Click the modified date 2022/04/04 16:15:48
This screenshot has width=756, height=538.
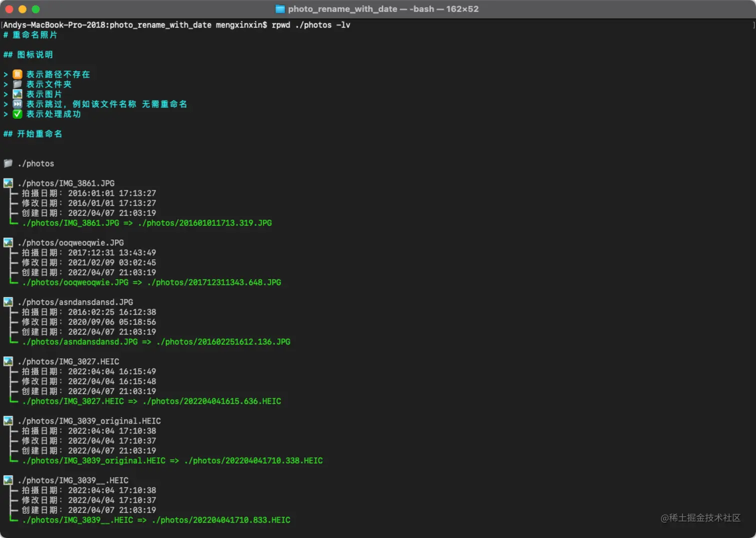click(x=112, y=382)
